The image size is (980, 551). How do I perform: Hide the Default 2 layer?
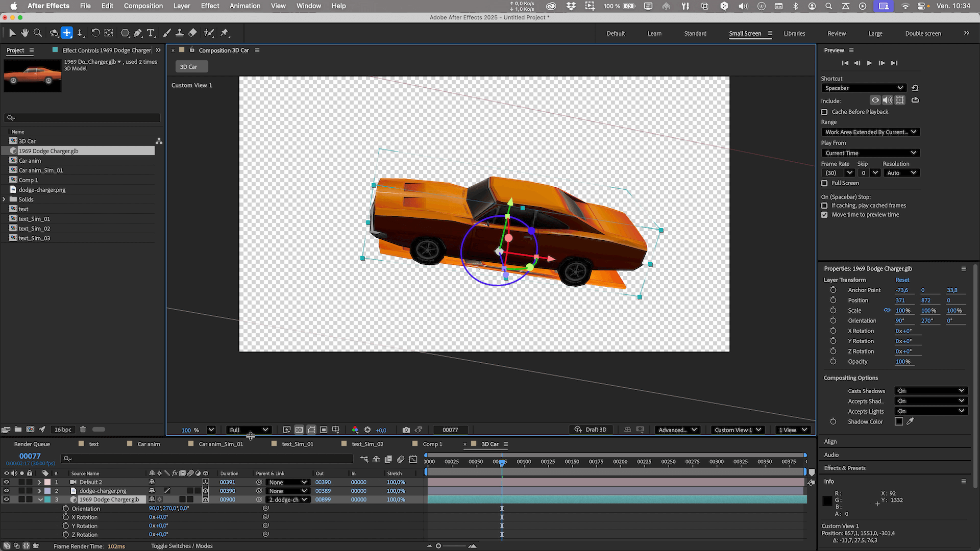(7, 482)
